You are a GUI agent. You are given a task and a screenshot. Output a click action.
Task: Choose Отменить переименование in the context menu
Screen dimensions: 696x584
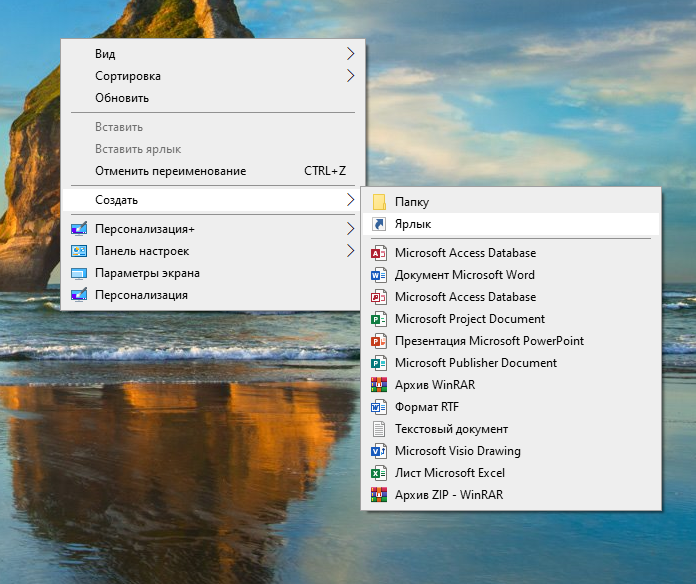[x=170, y=171]
